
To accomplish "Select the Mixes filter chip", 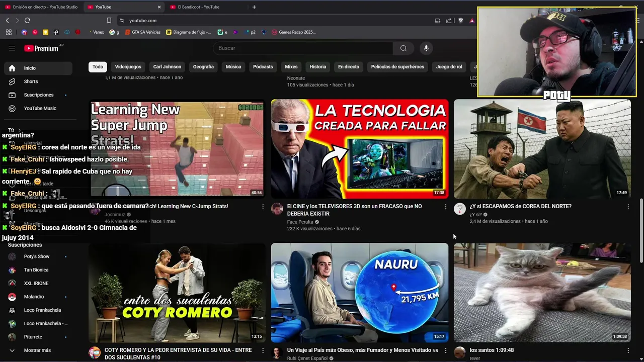I will coord(291,67).
